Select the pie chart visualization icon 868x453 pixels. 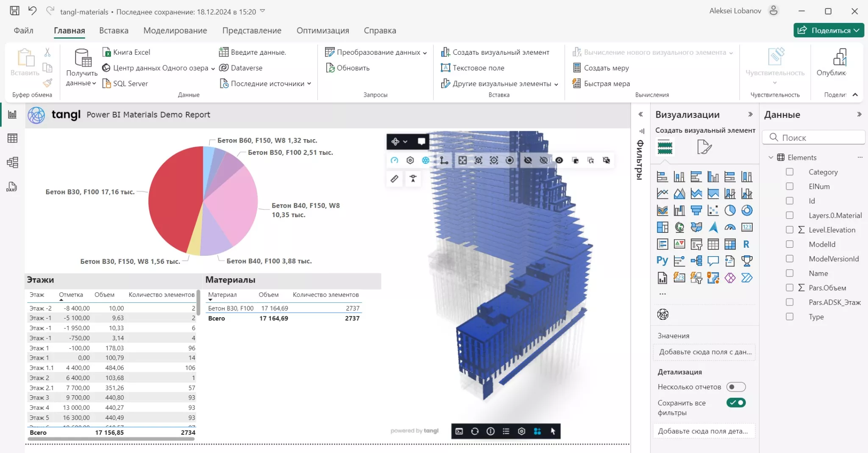730,210
